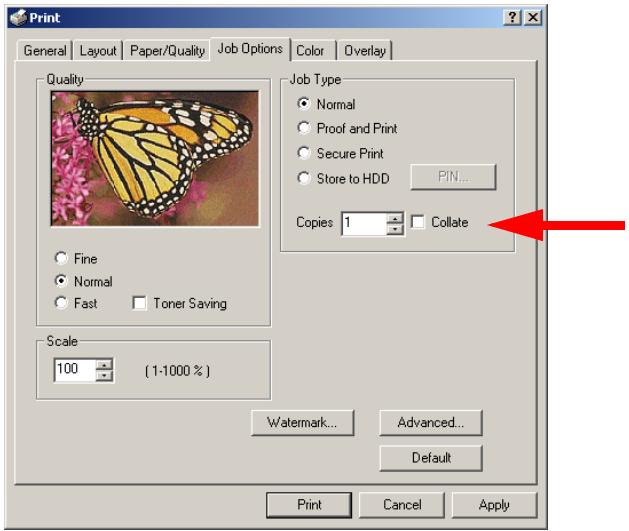Go to the Overlay tab

(x=365, y=51)
